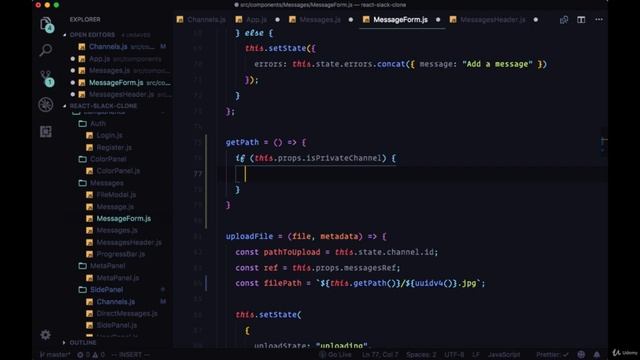
Task: Open Login.js in the Auth folder
Action: coord(109,136)
